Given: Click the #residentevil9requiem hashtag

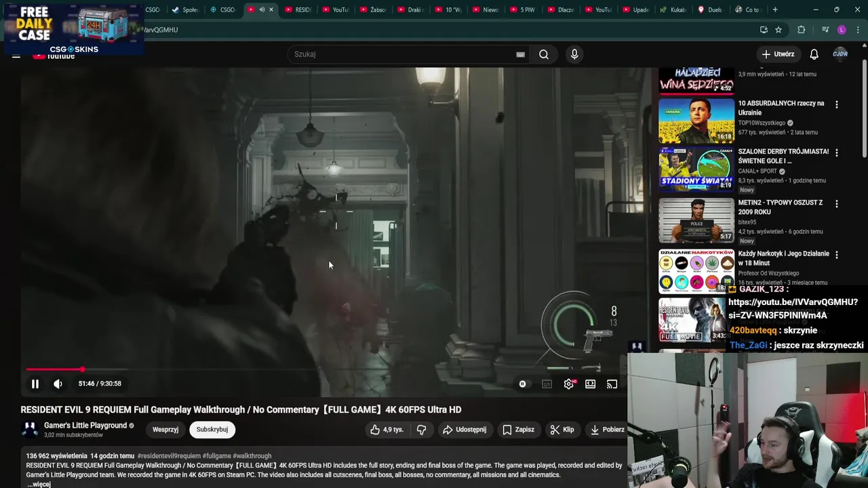Looking at the screenshot, I should pyautogui.click(x=169, y=456).
